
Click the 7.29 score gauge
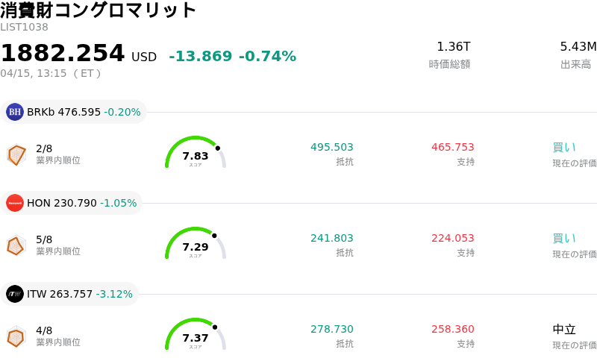tap(195, 244)
